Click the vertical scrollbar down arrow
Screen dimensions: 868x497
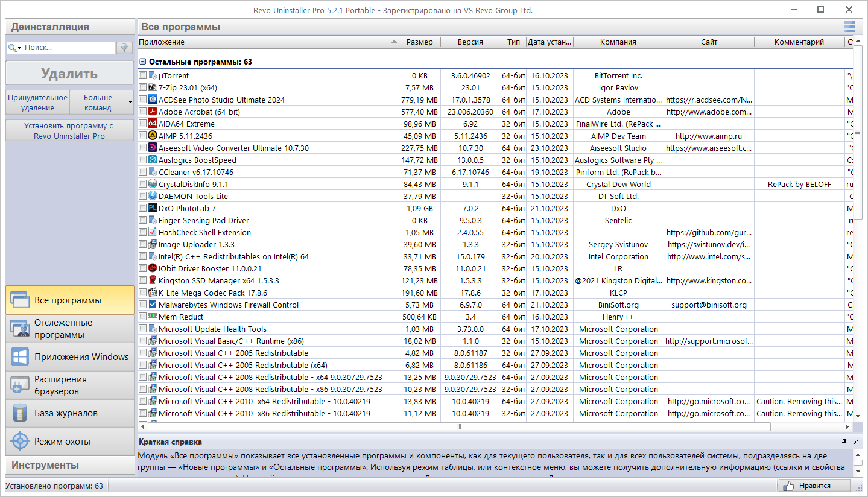click(x=858, y=416)
